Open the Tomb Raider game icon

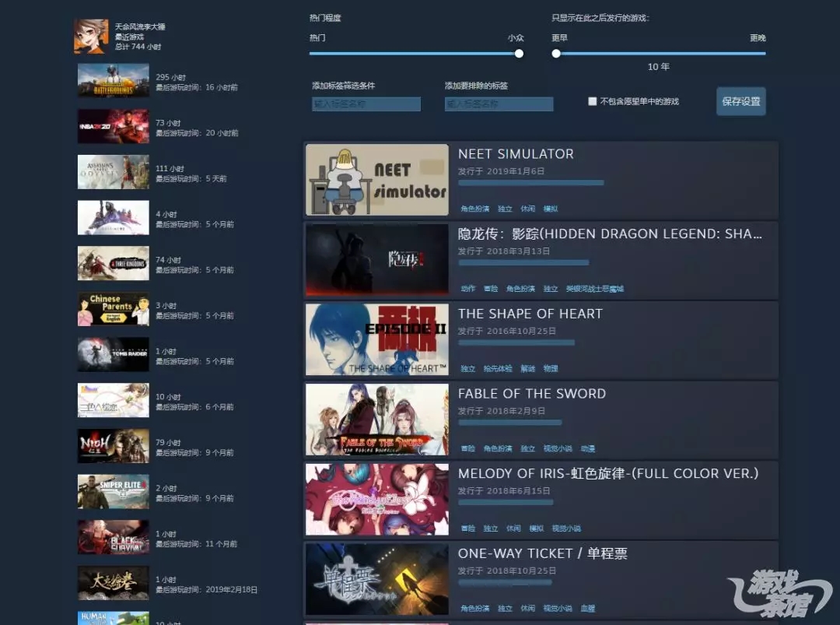point(113,355)
